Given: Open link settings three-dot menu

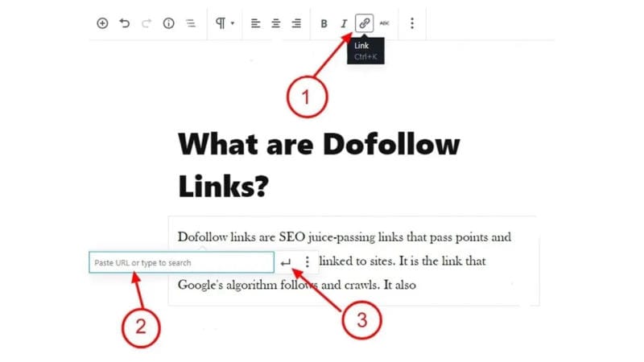Looking at the screenshot, I should tap(307, 262).
